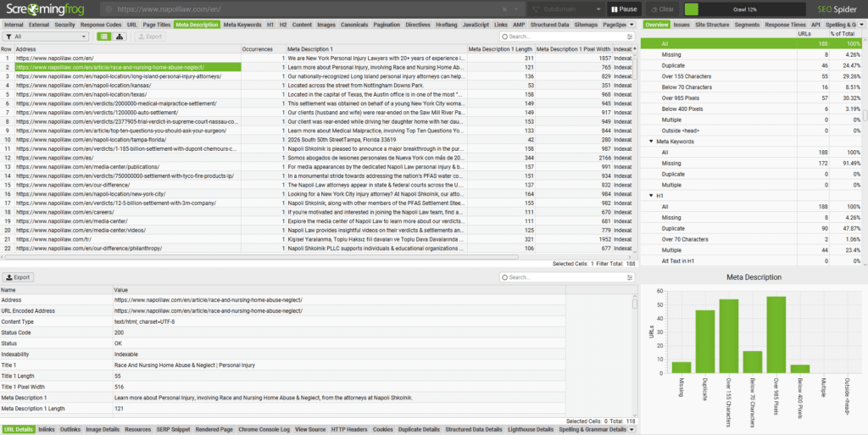Viewport: 868px width, 435px height.
Task: Switch to Page Titles tab
Action: pyautogui.click(x=157, y=25)
